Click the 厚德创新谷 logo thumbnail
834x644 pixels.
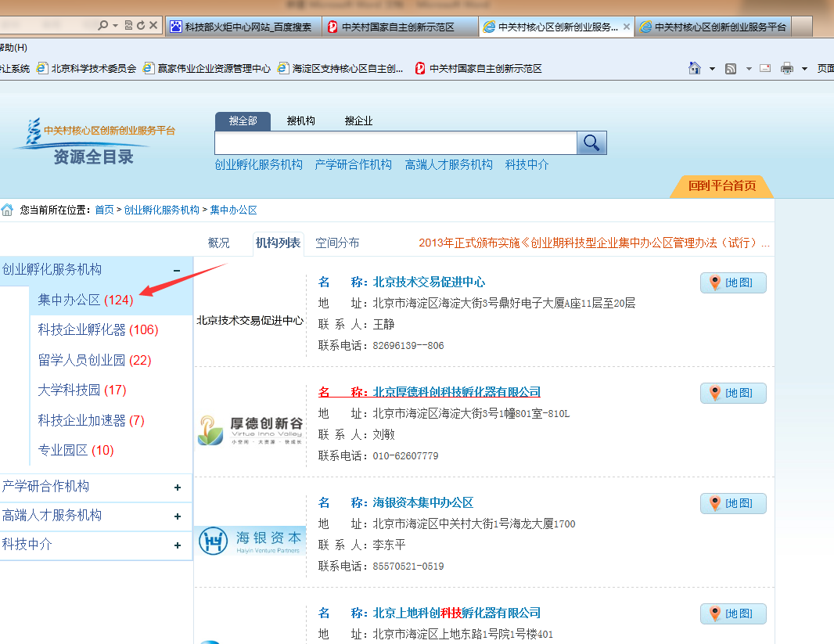coord(250,430)
